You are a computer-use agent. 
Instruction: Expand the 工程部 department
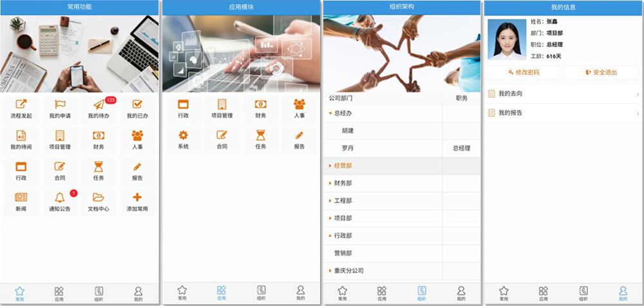coord(330,201)
